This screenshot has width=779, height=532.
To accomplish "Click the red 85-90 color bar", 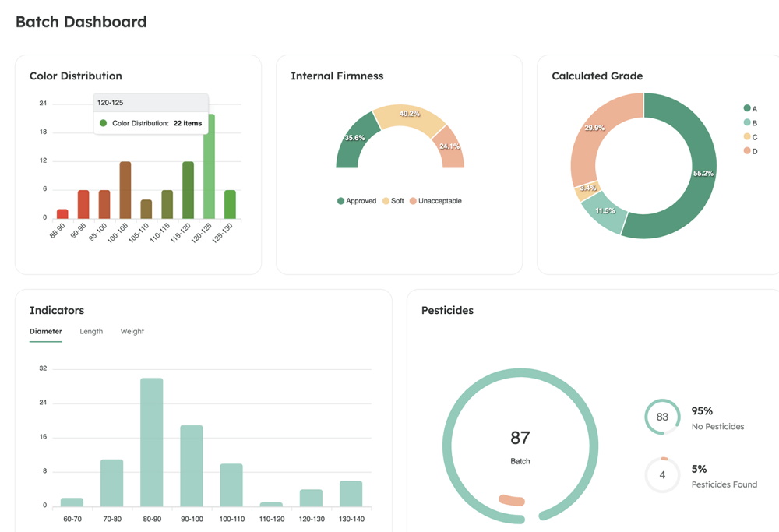I will point(62,214).
